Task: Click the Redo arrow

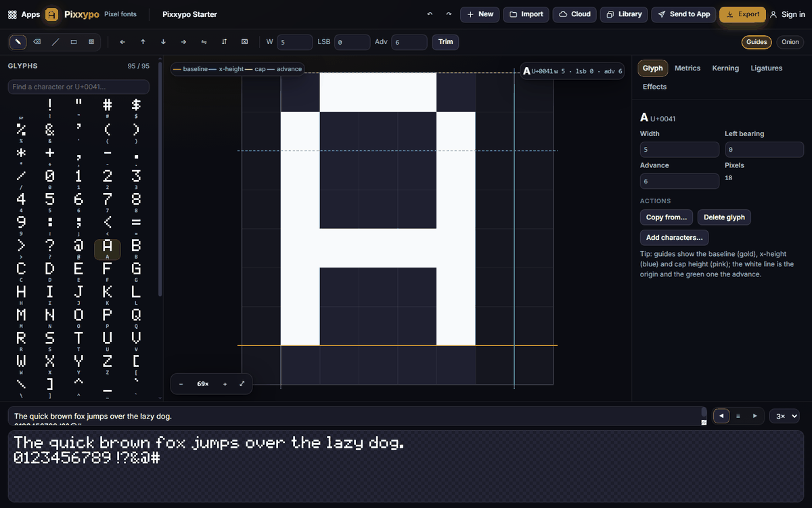Action: tap(448, 14)
